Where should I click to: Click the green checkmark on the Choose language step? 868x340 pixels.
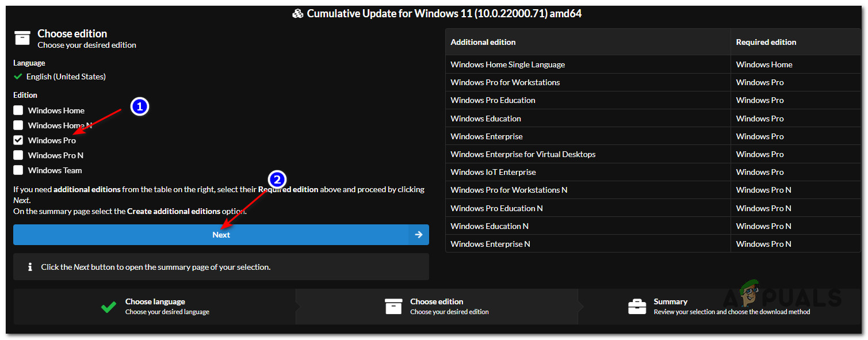point(109,307)
